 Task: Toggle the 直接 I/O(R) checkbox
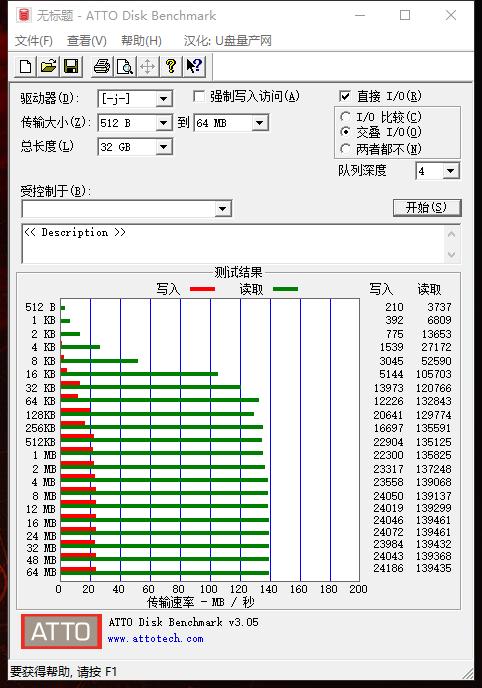pyautogui.click(x=345, y=96)
